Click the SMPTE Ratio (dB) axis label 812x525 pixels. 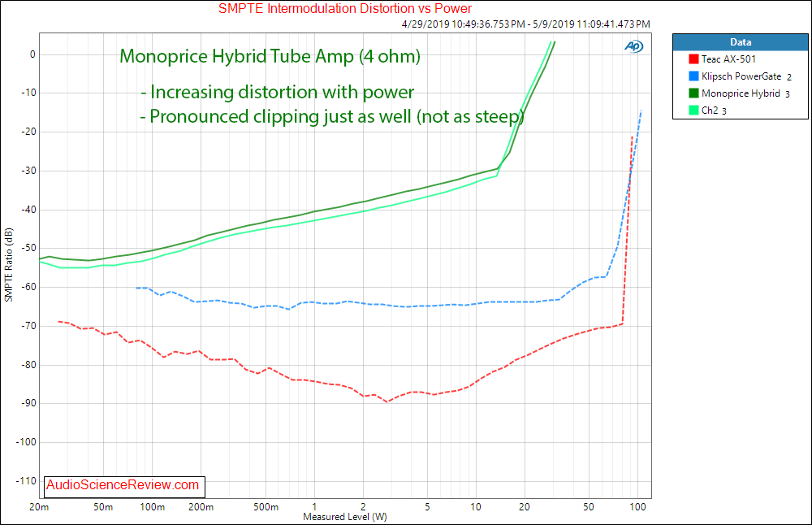coord(8,265)
